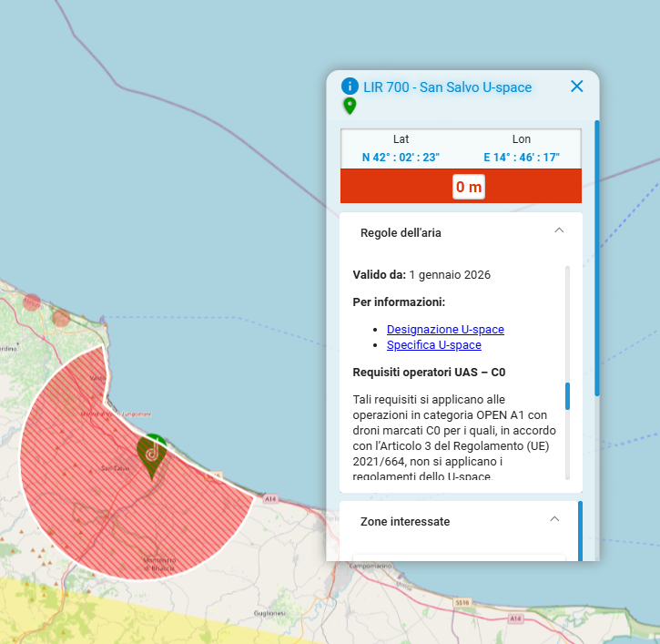Collapse the Zone interessate section
Image resolution: width=660 pixels, height=644 pixels.
click(554, 519)
